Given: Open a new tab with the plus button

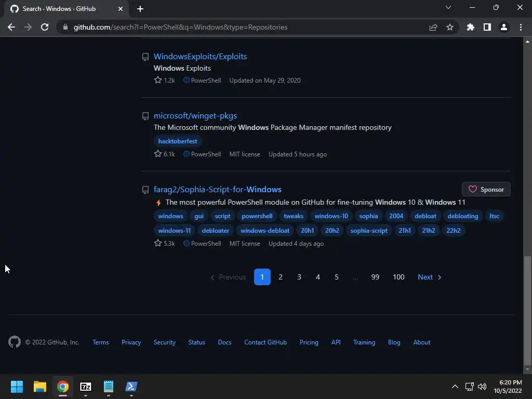Looking at the screenshot, I should click(140, 9).
